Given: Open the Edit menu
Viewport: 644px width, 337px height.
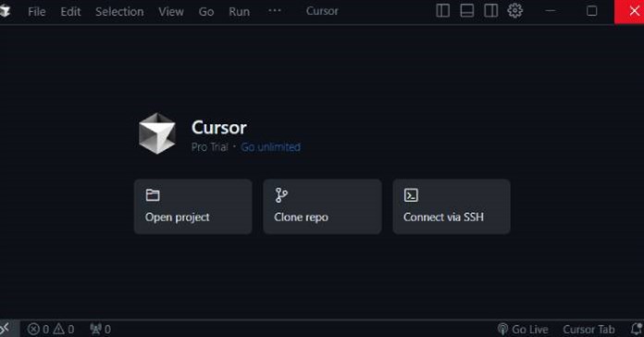Looking at the screenshot, I should click(x=70, y=11).
